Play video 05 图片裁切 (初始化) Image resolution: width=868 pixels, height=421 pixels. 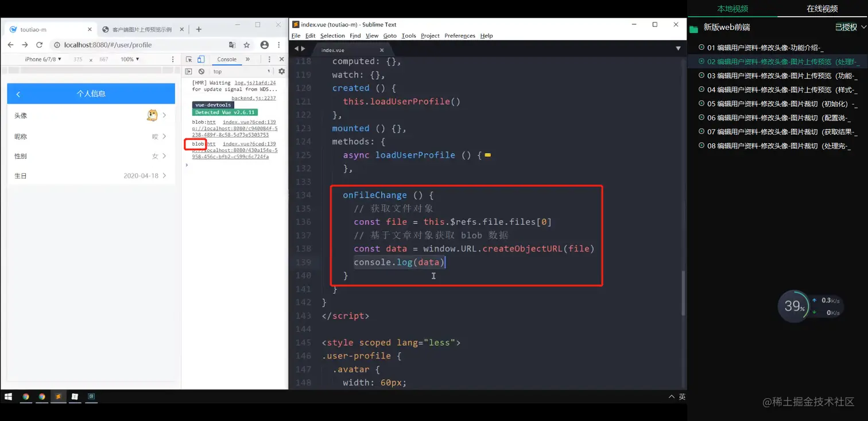777,104
